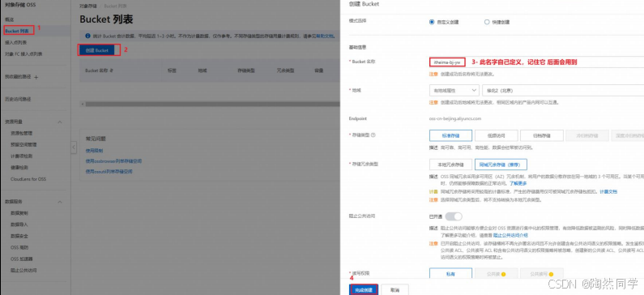Click the 取消 button

[x=395, y=289]
